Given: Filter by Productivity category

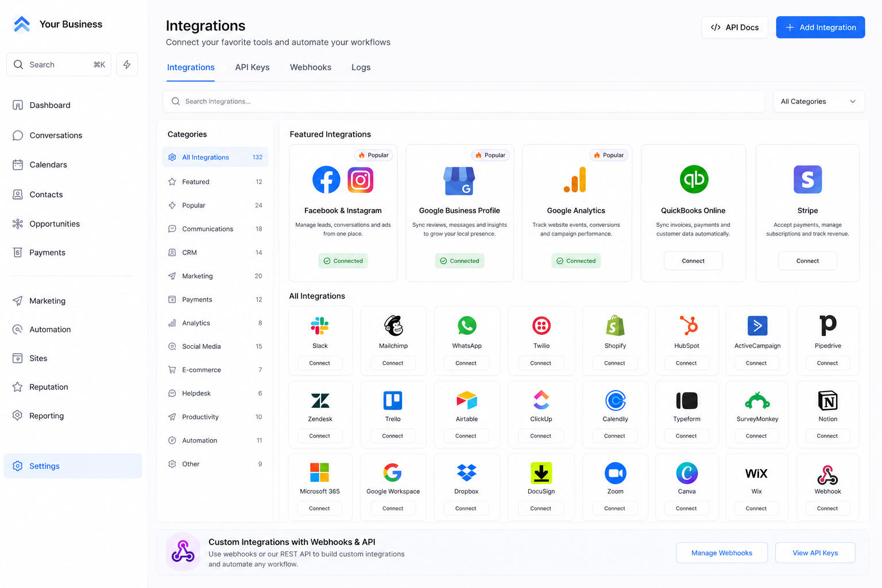Looking at the screenshot, I should pyautogui.click(x=215, y=417).
